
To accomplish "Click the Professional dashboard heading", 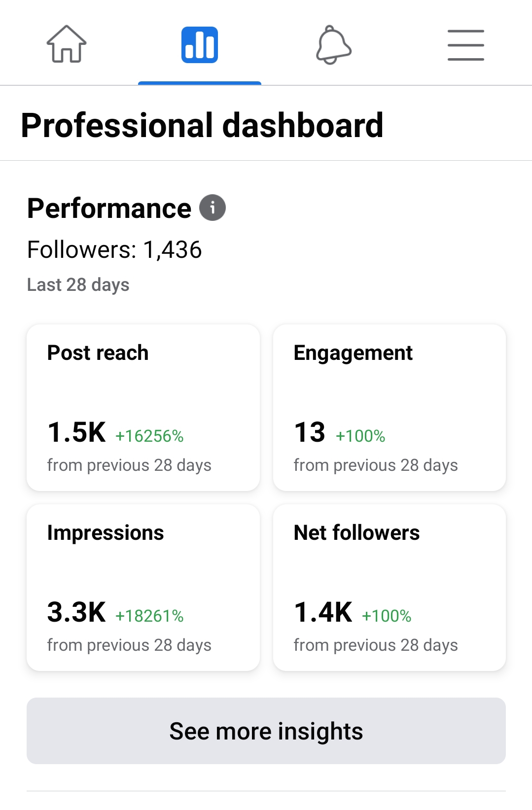I will coord(202,125).
